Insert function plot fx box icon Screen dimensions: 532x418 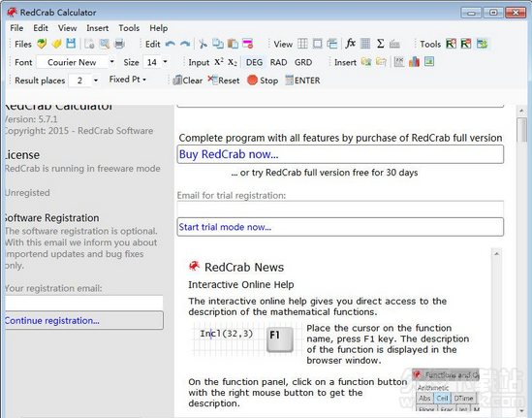[x=399, y=62]
